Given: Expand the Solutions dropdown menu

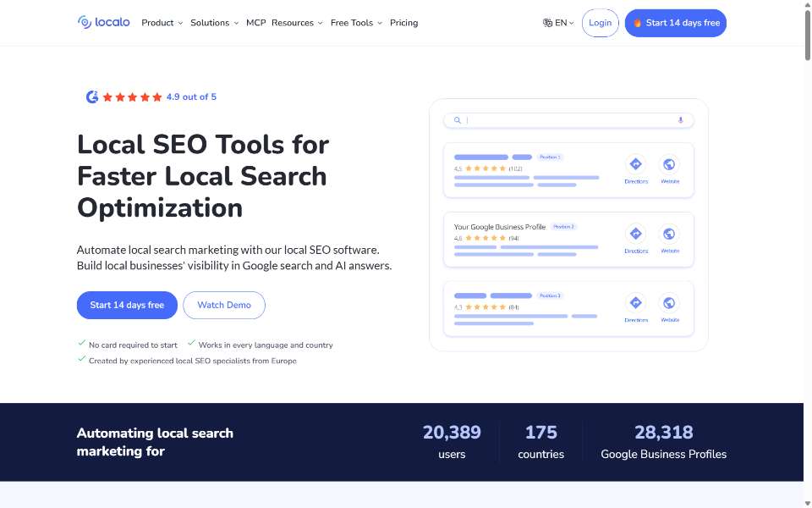Looking at the screenshot, I should (x=214, y=23).
